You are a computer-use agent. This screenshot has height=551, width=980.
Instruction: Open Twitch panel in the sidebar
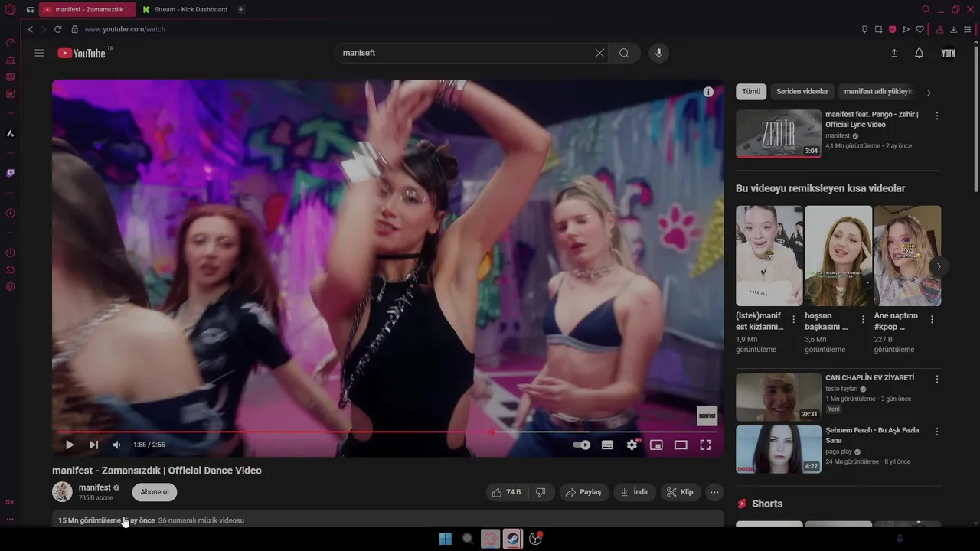point(11,173)
